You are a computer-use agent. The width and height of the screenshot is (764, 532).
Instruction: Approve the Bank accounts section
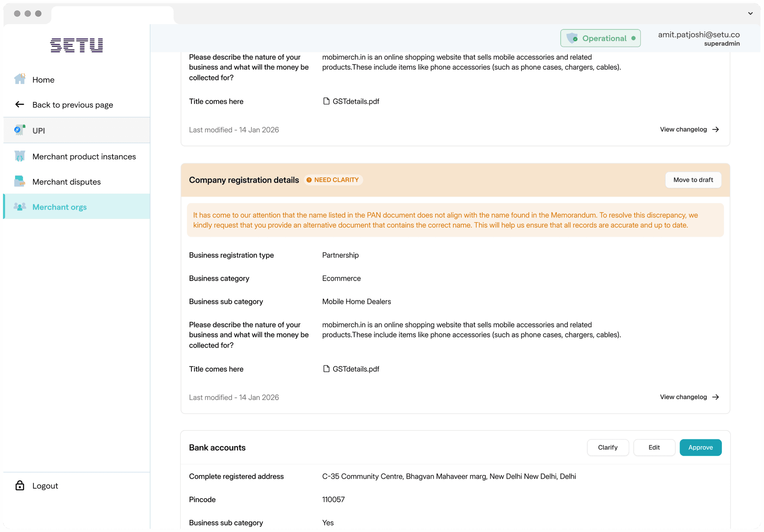(x=700, y=448)
